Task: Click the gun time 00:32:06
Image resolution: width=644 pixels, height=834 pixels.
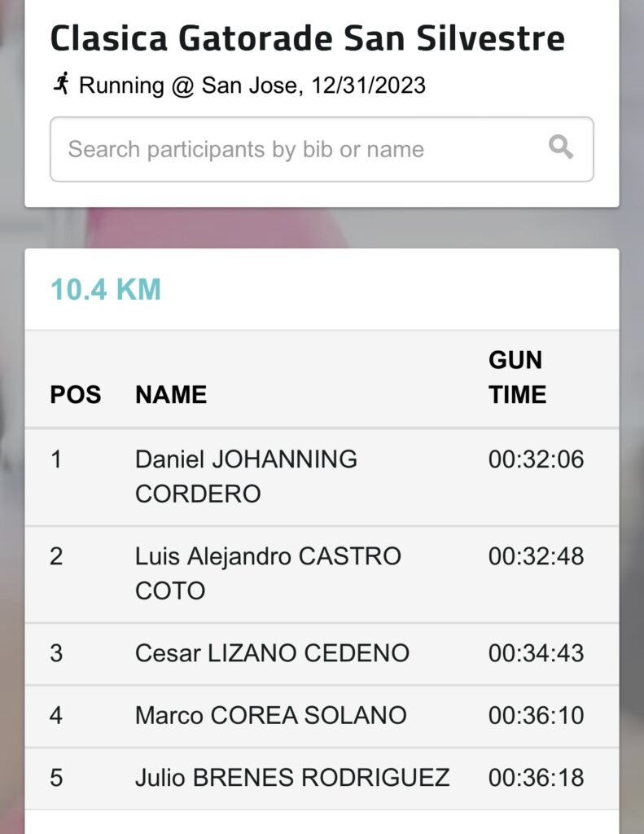Action: click(536, 460)
